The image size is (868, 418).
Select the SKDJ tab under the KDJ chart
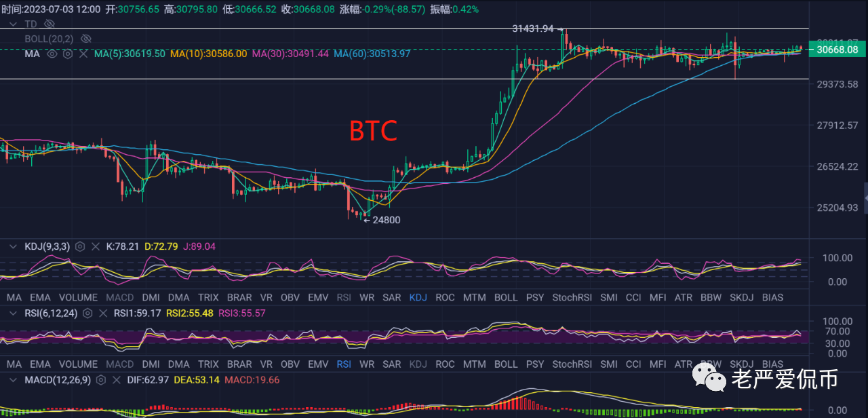click(x=742, y=297)
